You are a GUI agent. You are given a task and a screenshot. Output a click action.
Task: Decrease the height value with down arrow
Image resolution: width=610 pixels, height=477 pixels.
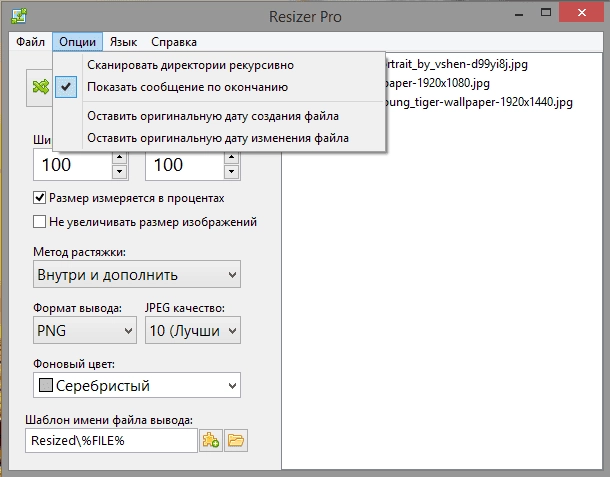coord(231,172)
